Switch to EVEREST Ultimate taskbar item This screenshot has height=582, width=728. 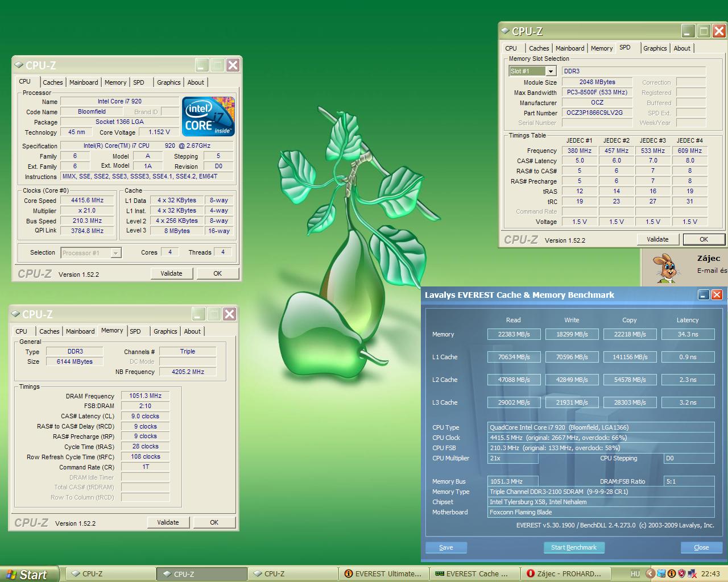coord(383,574)
